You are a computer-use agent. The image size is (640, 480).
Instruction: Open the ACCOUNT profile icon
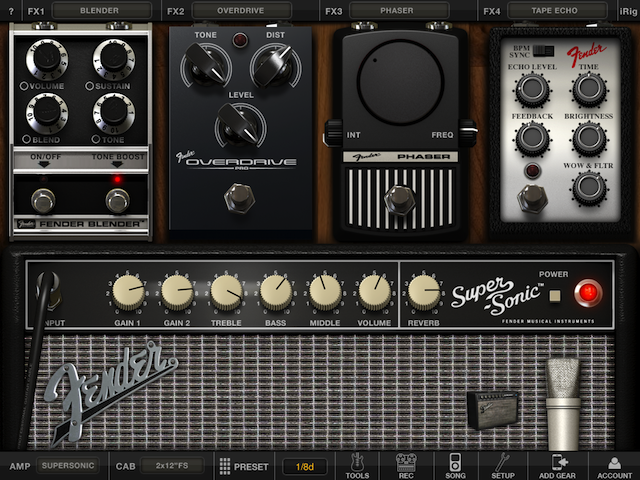[614, 466]
